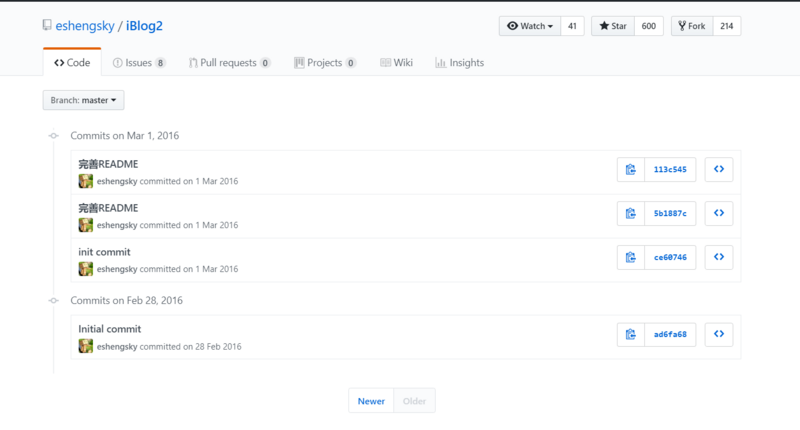
Task: Open commit hash 113c545
Action: (670, 169)
